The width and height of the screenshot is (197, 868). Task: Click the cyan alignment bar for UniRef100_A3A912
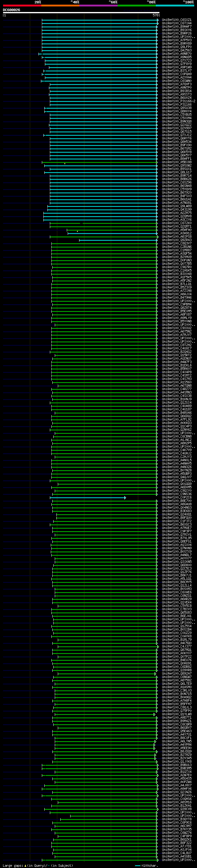click(112, 233)
